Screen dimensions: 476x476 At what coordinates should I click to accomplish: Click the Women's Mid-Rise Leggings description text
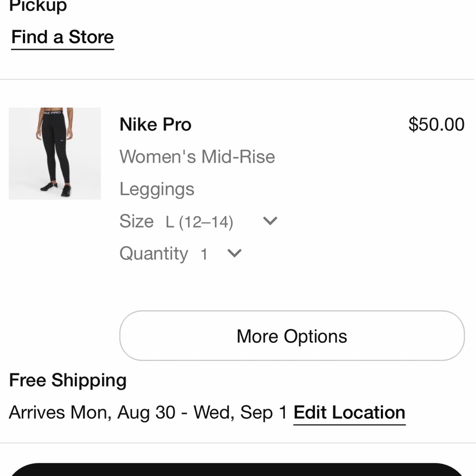(x=197, y=157)
